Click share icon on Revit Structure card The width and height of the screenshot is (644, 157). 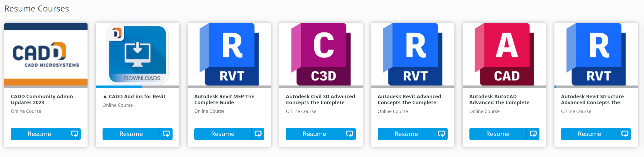click(x=625, y=134)
